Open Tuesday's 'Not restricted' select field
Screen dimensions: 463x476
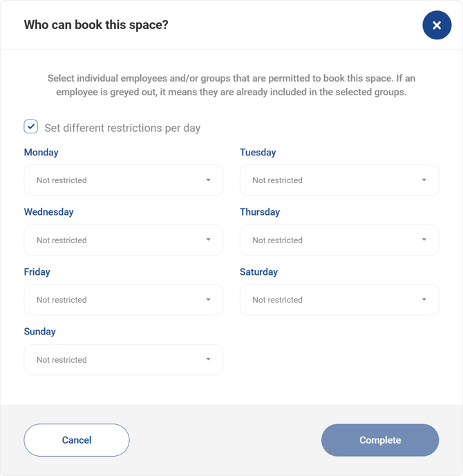click(x=326, y=180)
